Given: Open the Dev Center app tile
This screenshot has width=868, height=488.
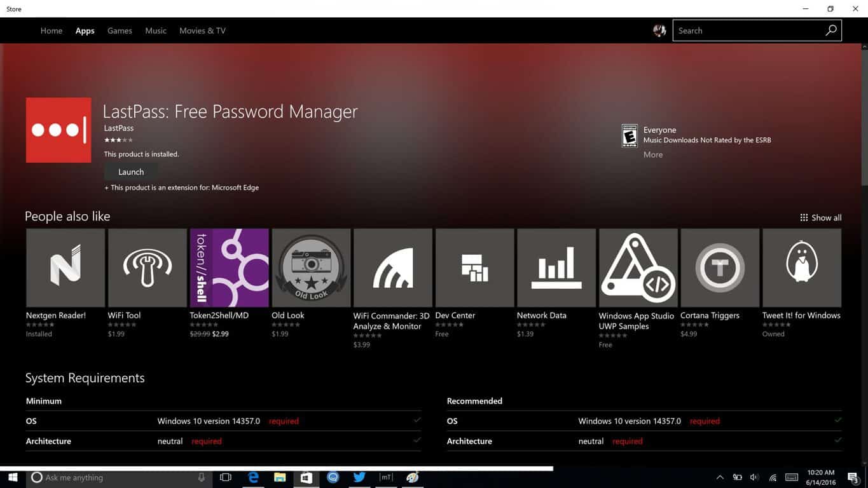Looking at the screenshot, I should click(475, 268).
